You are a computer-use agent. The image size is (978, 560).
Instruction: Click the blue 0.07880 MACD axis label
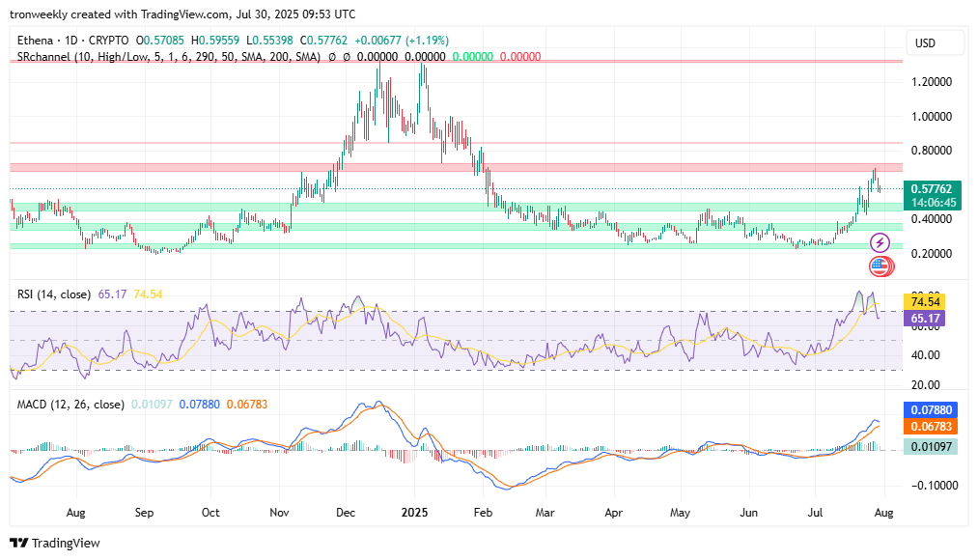(x=931, y=409)
